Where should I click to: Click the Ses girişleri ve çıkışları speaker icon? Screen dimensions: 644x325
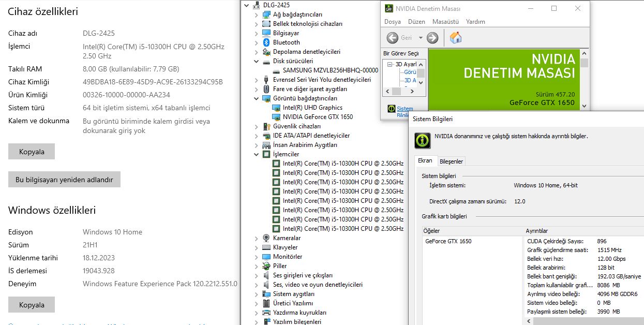[266, 275]
